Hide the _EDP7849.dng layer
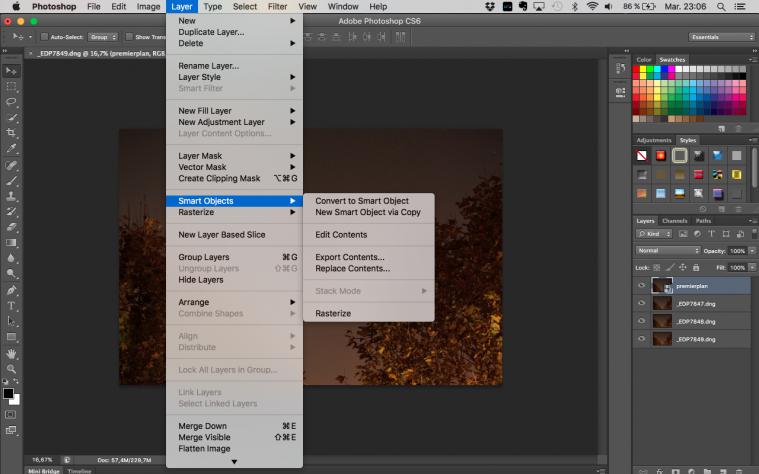759x474 pixels. coord(641,339)
